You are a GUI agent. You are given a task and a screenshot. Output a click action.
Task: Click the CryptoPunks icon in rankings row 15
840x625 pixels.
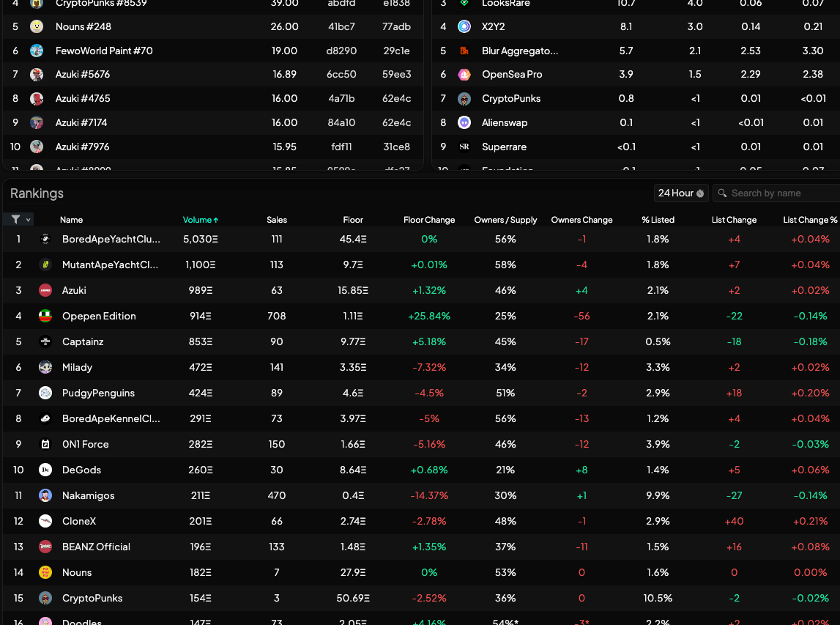[x=45, y=598]
